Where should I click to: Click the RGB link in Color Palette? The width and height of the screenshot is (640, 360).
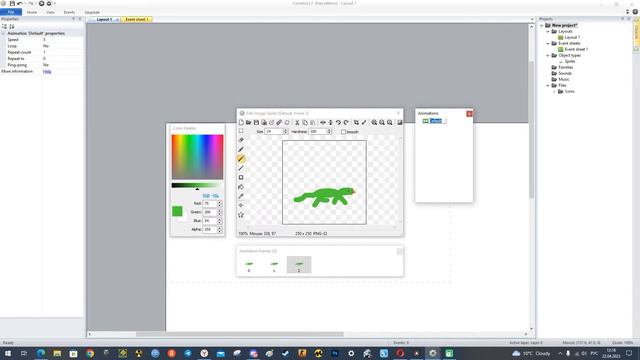[x=206, y=196]
